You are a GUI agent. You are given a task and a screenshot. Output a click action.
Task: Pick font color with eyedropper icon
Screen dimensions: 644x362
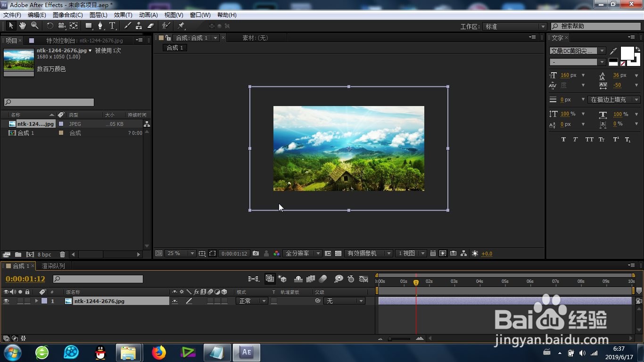[613, 51]
